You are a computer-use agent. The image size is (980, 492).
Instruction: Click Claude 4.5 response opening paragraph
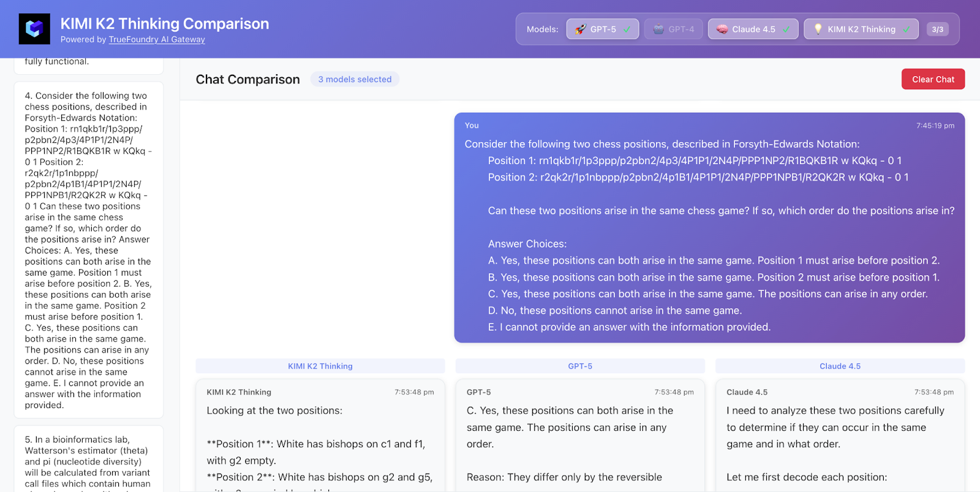tap(835, 427)
